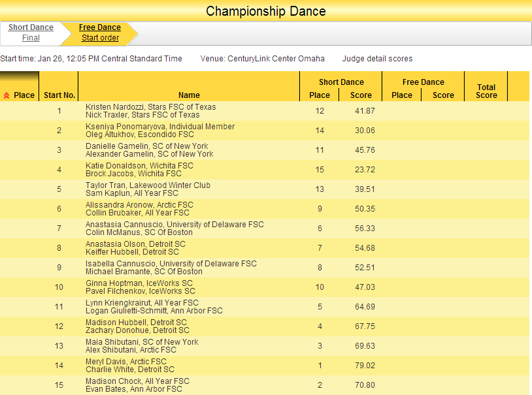This screenshot has width=532, height=395.
Task: Follow the Final link under Short Dance
Action: (x=31, y=38)
